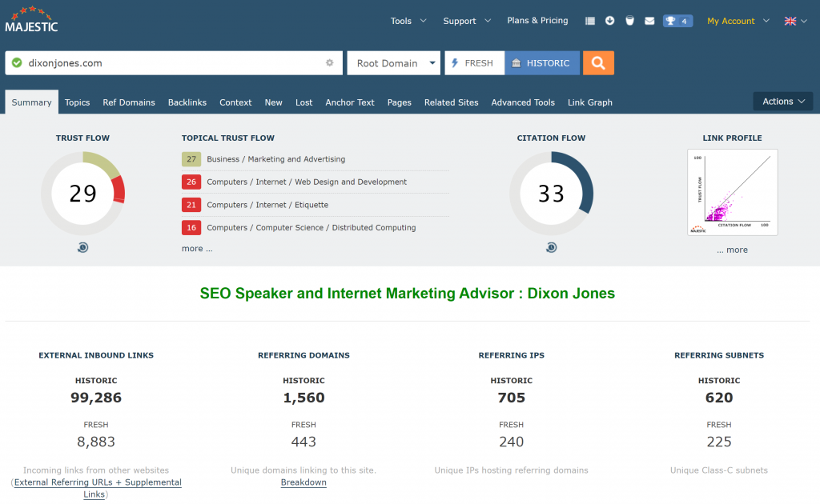Open search settings gear icon
The height and width of the screenshot is (504, 820).
click(x=329, y=62)
